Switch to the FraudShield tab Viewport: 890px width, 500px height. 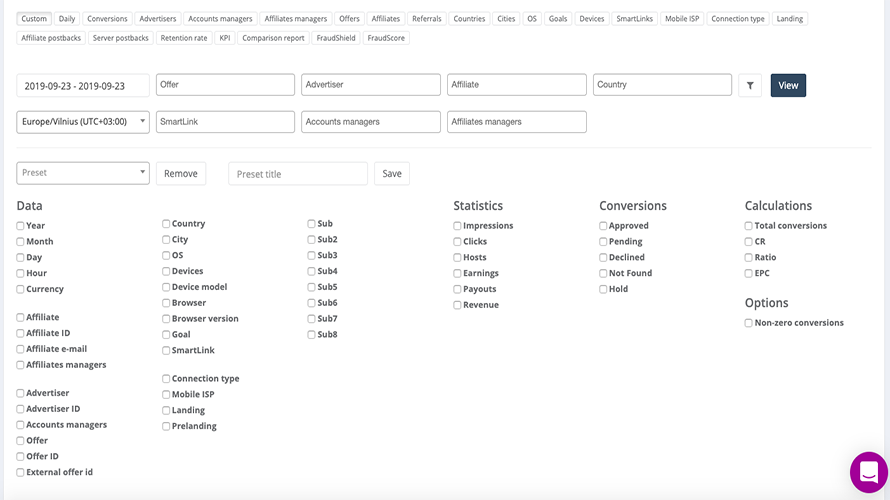tap(334, 38)
